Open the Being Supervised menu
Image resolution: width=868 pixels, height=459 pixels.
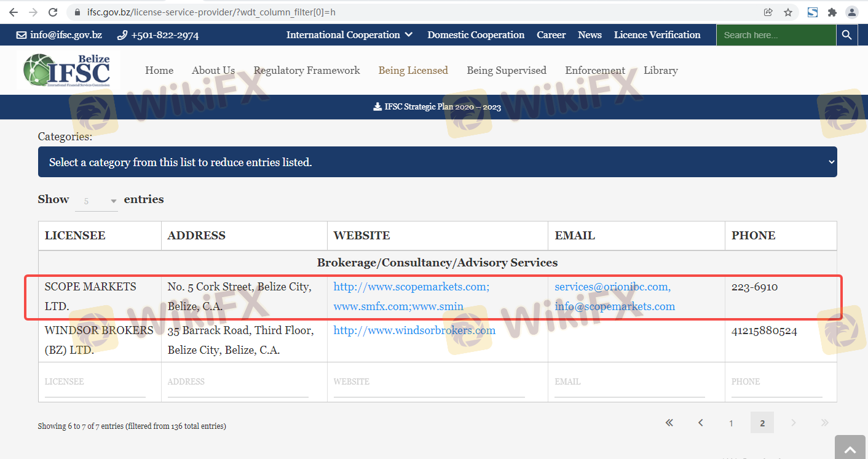pyautogui.click(x=507, y=71)
